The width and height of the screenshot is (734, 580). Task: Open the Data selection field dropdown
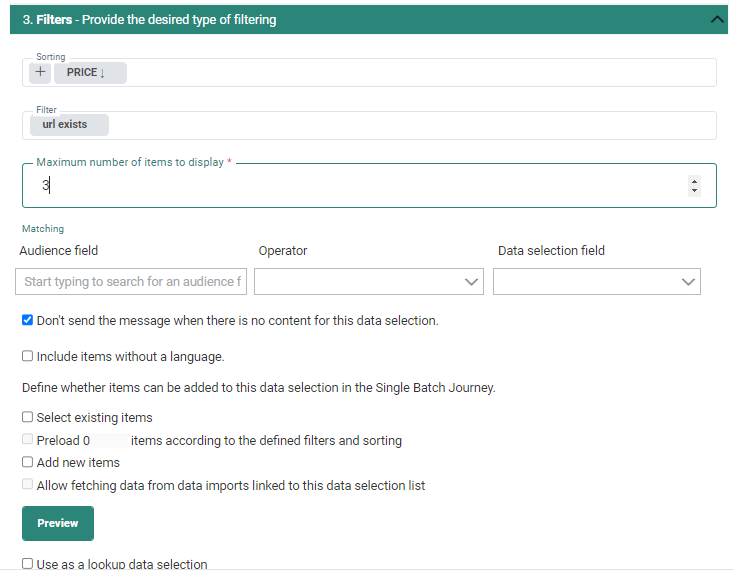tap(596, 282)
